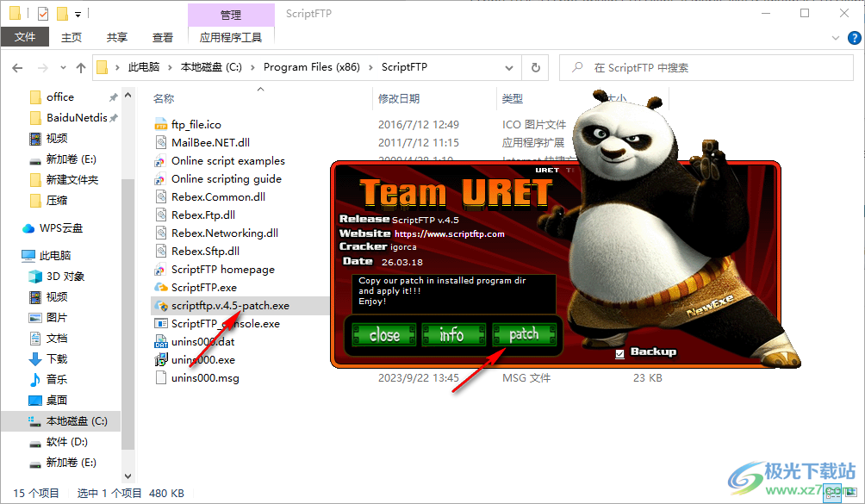Open WPS云盘 in the sidebar

tap(53, 228)
